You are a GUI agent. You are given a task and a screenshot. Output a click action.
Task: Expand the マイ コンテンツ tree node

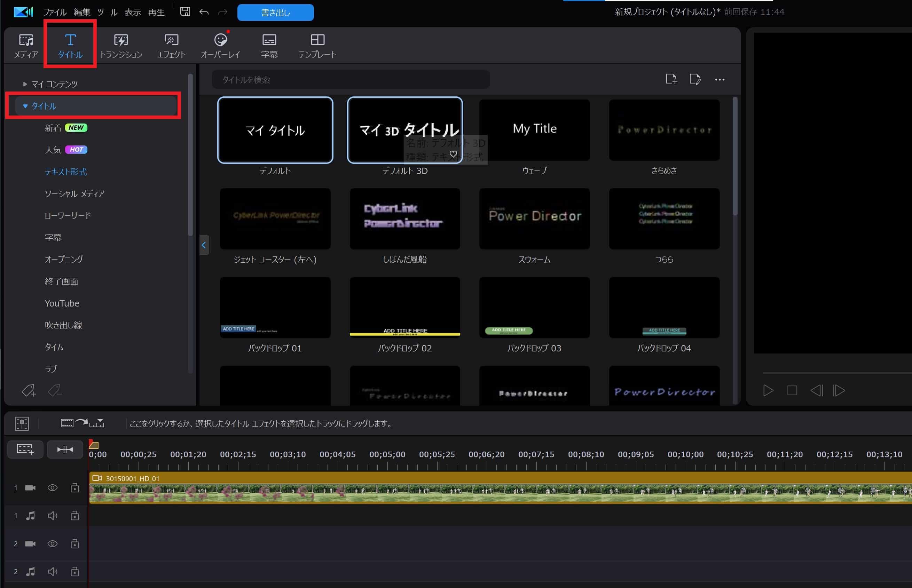25,84
